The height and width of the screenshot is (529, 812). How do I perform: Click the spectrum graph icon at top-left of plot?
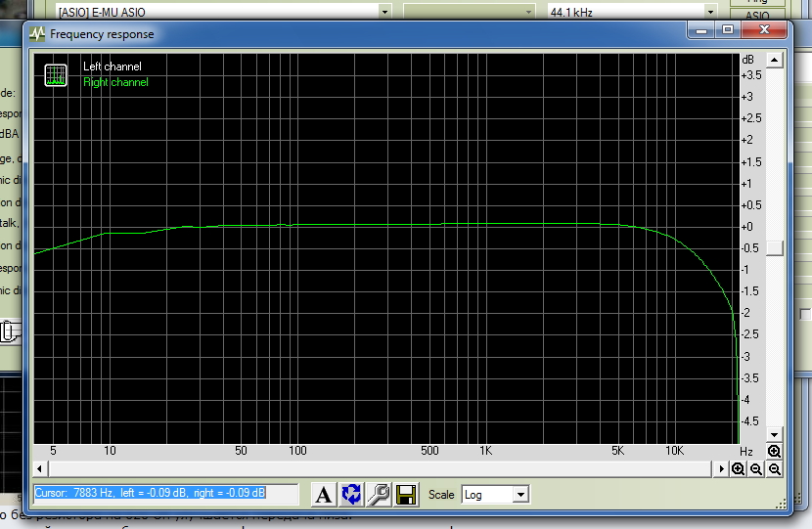point(56,75)
